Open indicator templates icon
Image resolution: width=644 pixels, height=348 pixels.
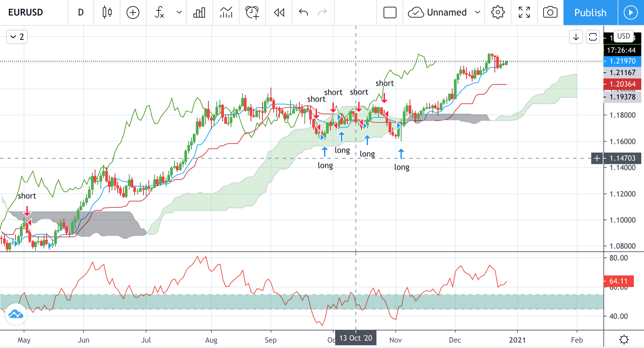[226, 13]
